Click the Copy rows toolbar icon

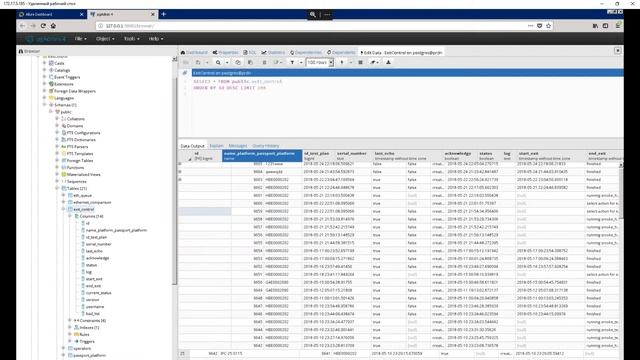(238, 62)
